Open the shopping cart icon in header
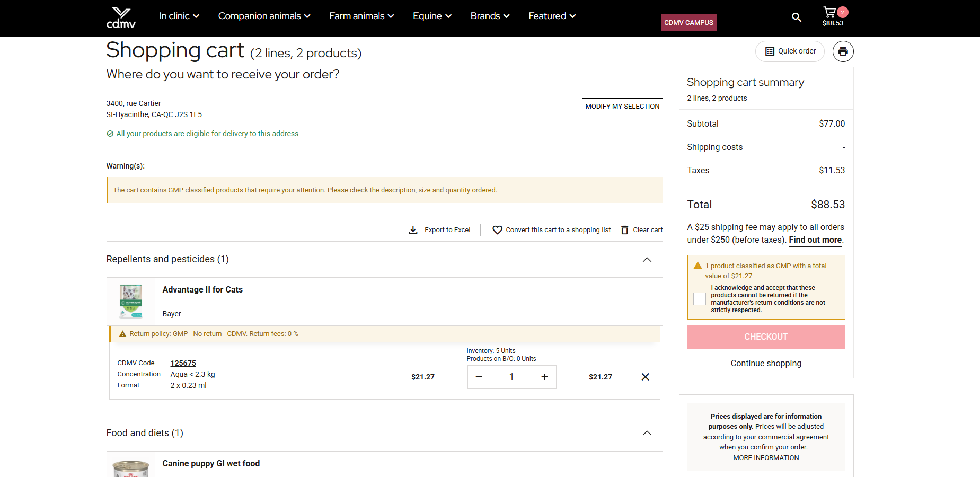Viewport: 980px width, 477px height. 829,12
